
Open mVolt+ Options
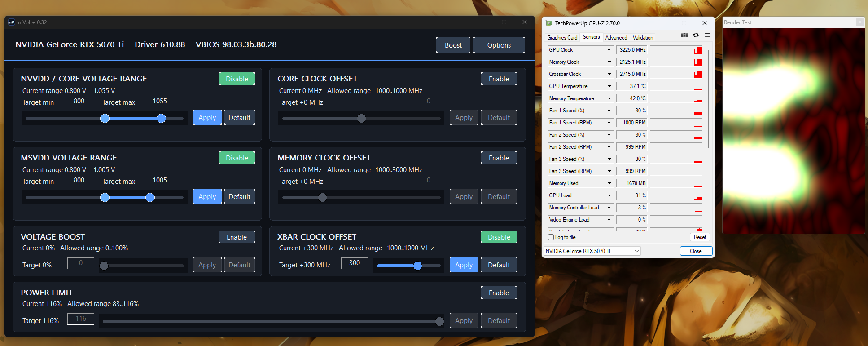(499, 45)
